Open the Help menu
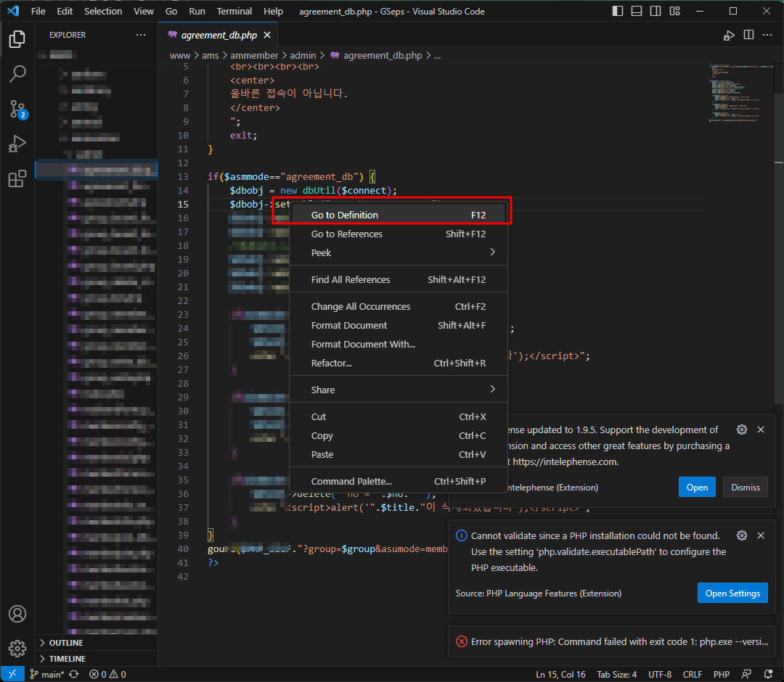The width and height of the screenshot is (784, 682). (x=273, y=11)
